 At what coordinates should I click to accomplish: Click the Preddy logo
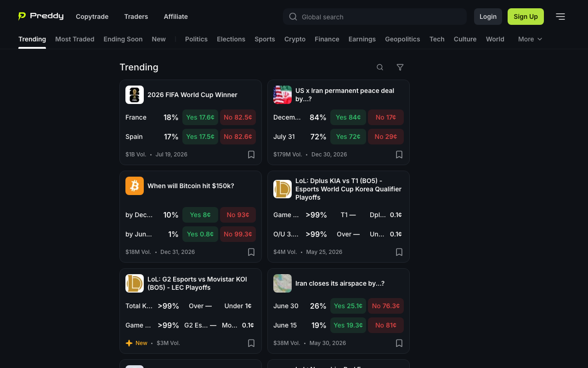41,16
